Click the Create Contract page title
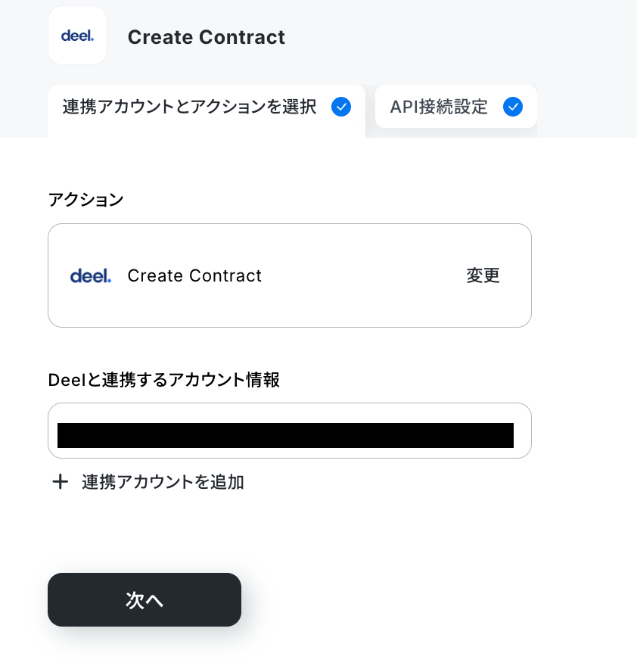This screenshot has width=637, height=672. [x=207, y=37]
